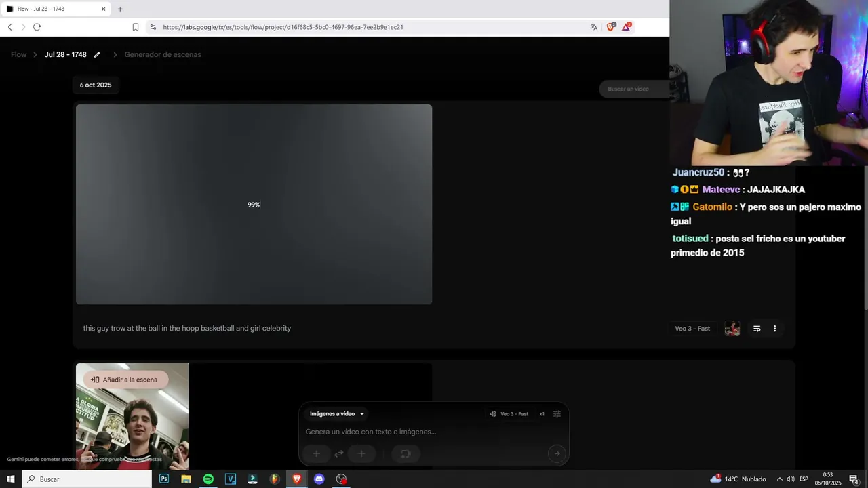Open the reference image thumbnail beside Veo 3 - Fast
868x488 pixels.
[x=732, y=329]
